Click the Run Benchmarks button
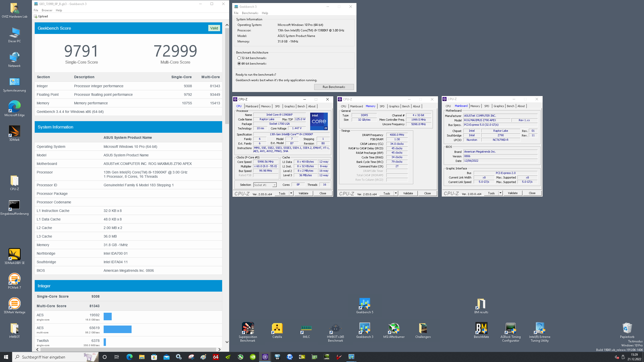This screenshot has width=644, height=362. (x=334, y=87)
